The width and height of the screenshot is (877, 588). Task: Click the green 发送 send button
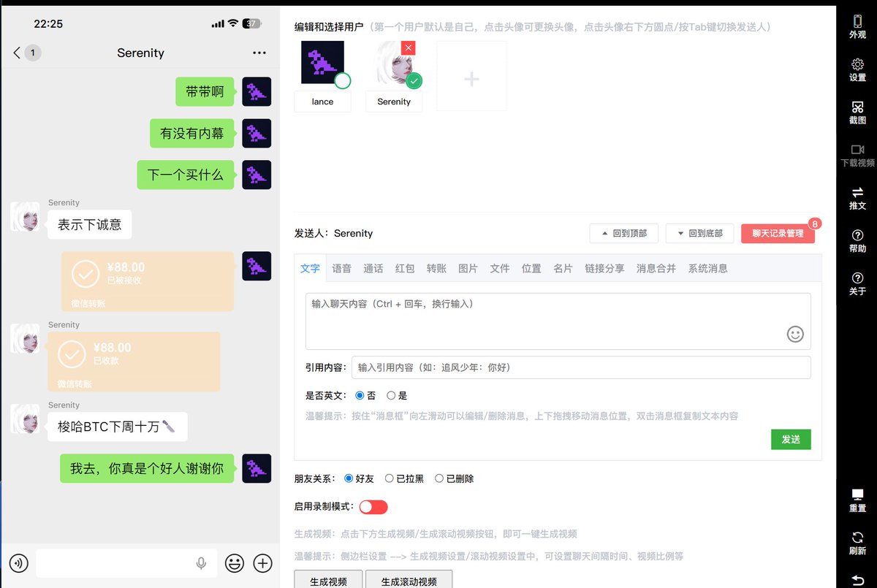(791, 439)
